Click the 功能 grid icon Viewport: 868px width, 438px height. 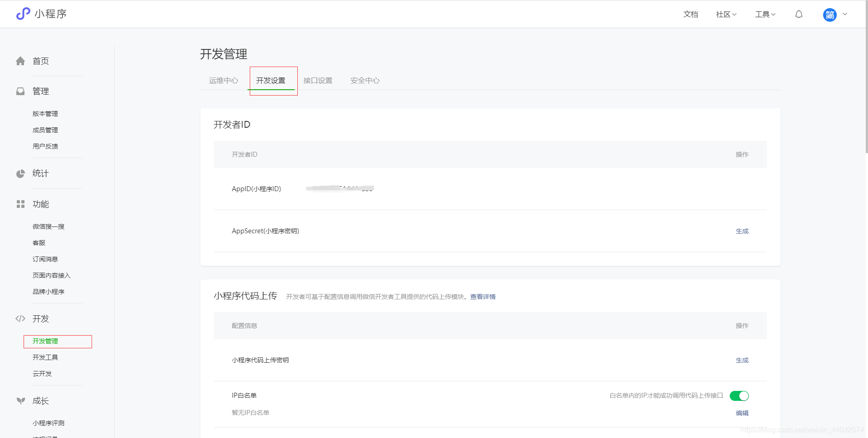pyautogui.click(x=20, y=204)
